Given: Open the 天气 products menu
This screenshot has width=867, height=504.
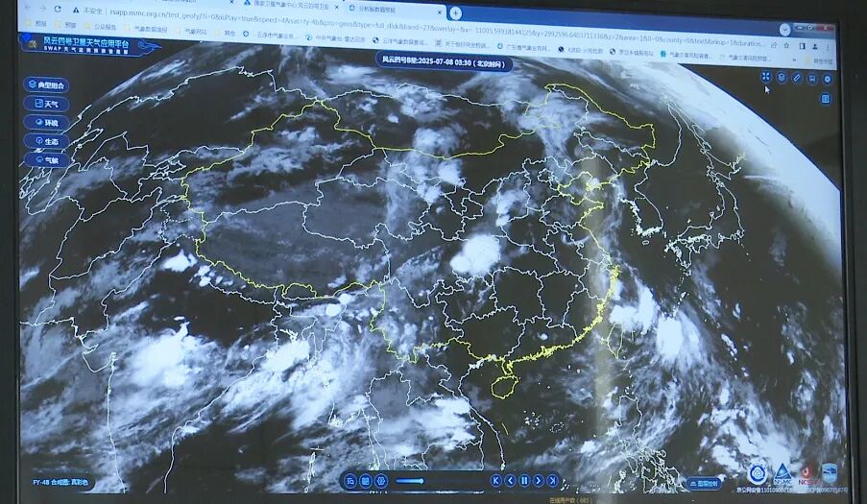Looking at the screenshot, I should [x=47, y=104].
